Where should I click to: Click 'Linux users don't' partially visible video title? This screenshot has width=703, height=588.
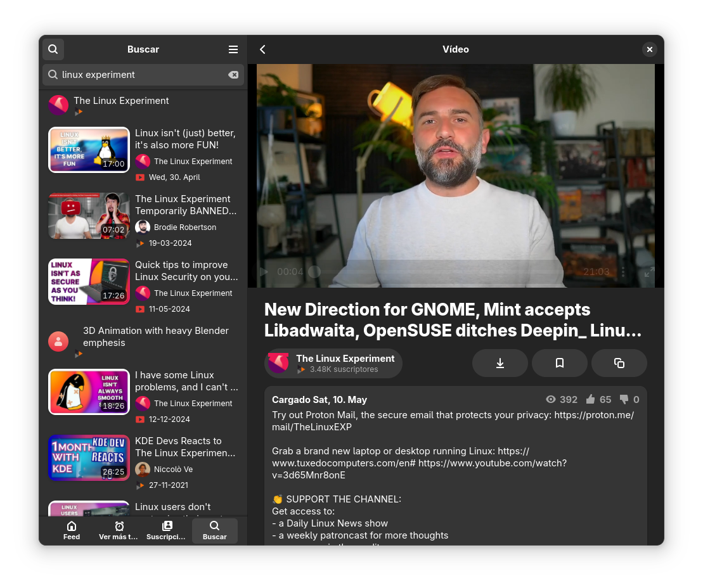pos(172,507)
